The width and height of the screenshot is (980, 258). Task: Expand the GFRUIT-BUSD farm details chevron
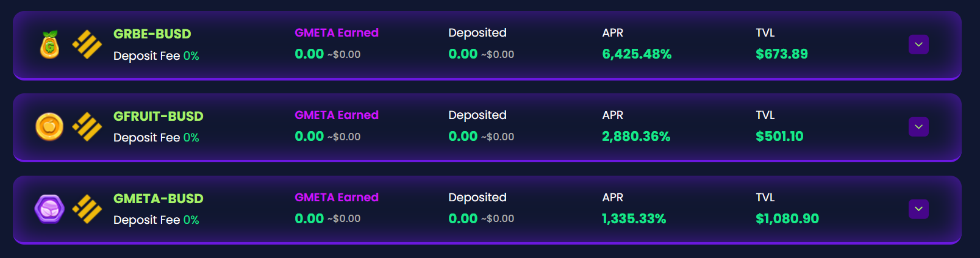918,127
